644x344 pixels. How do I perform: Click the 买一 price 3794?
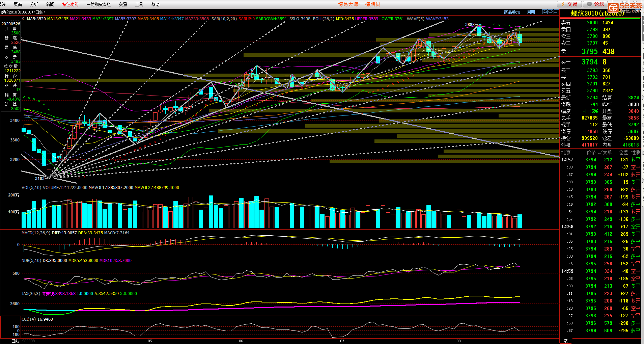589,62
